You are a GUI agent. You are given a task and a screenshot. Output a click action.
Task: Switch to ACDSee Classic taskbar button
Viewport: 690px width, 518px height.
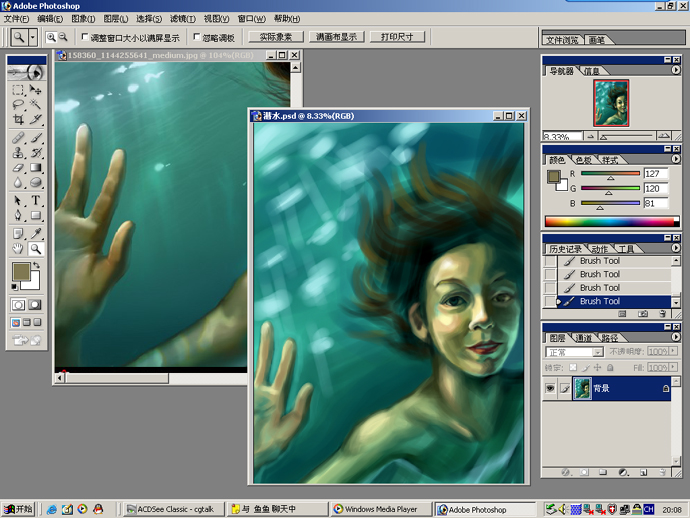click(173, 509)
